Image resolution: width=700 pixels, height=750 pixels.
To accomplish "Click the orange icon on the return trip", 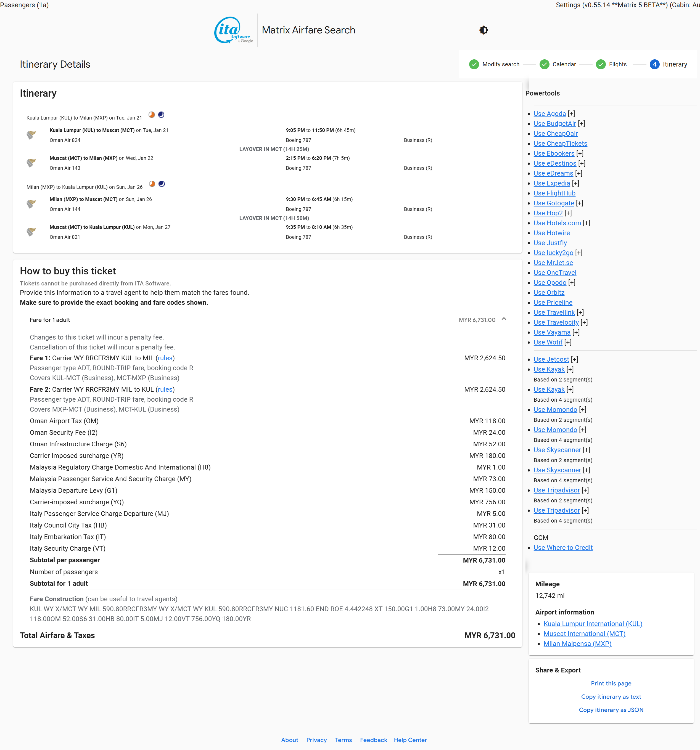I will click(152, 184).
